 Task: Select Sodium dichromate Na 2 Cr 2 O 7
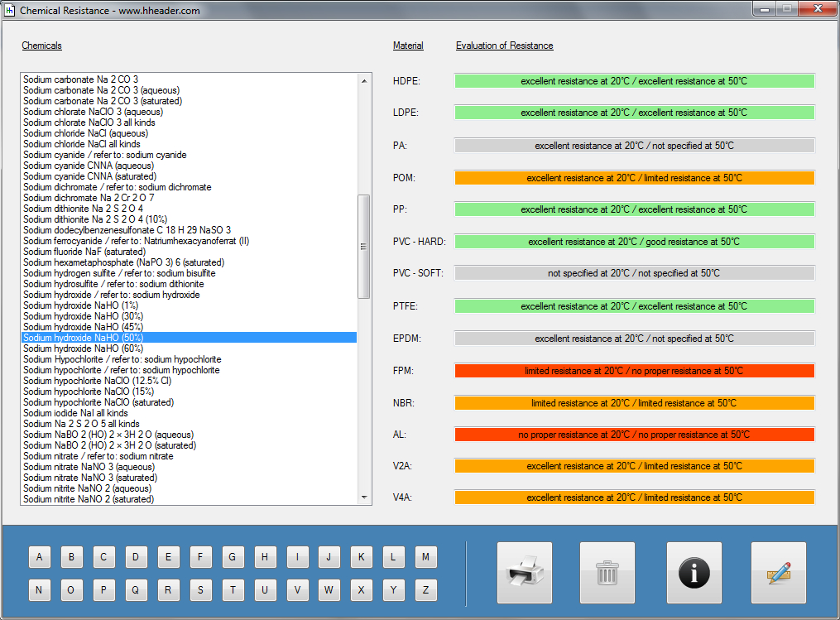tap(190, 198)
